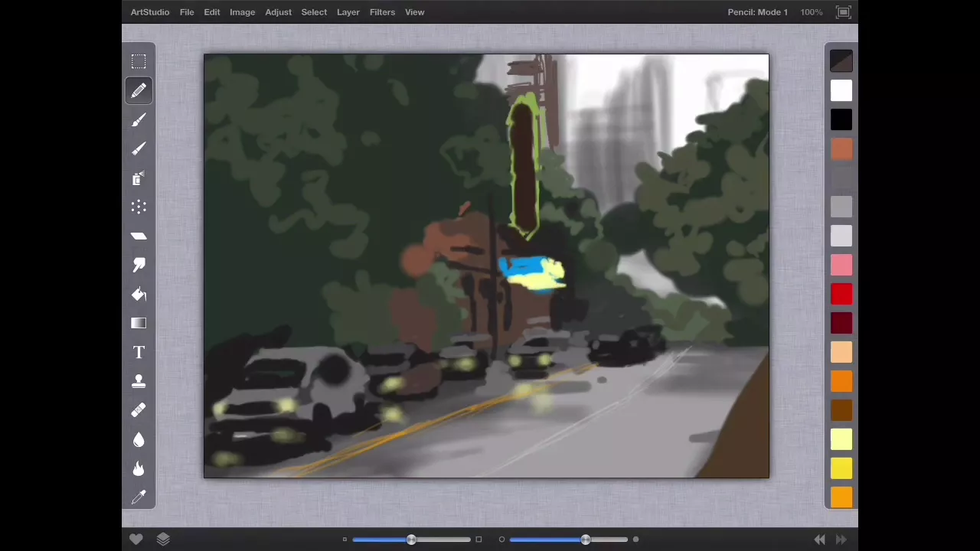Open the Adjust menu

[279, 12]
